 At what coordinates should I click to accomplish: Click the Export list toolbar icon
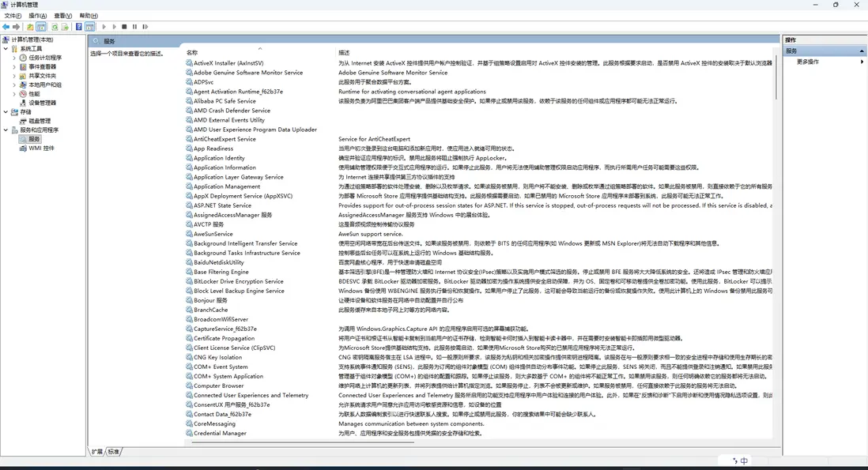pos(65,27)
